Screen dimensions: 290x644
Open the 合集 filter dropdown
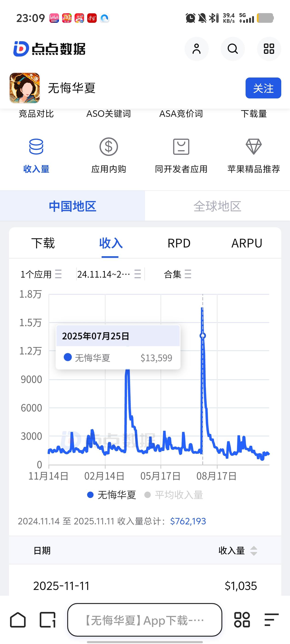[178, 274]
